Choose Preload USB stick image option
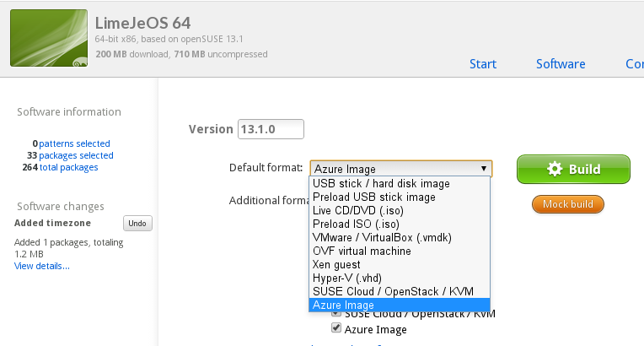Viewport: 644px width, 346px height. pos(373,197)
